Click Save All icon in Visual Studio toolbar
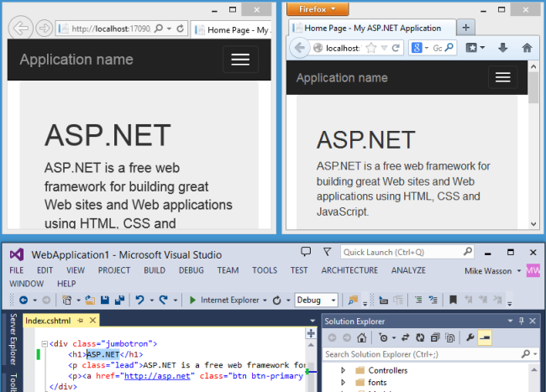Viewport: 546px width, 392px height. pos(120,300)
